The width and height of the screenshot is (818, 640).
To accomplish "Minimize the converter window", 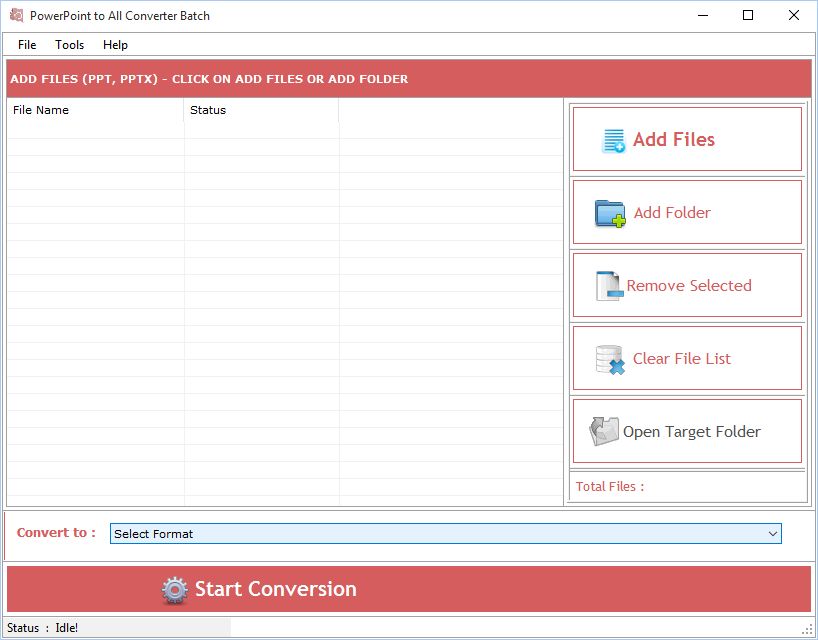I will click(703, 15).
